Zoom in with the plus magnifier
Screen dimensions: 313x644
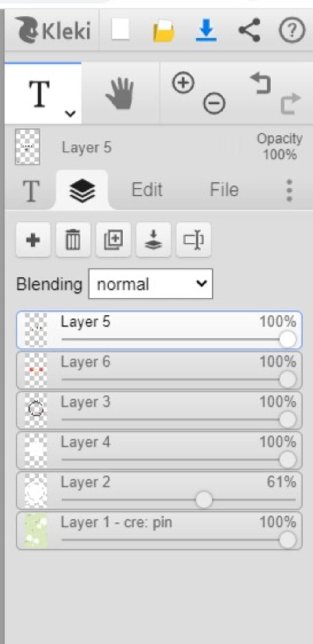(x=183, y=83)
